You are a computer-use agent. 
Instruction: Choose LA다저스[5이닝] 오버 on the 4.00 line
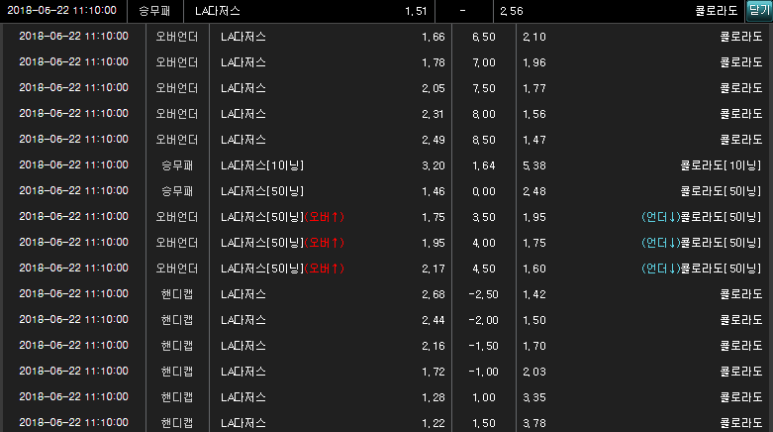click(x=330, y=243)
